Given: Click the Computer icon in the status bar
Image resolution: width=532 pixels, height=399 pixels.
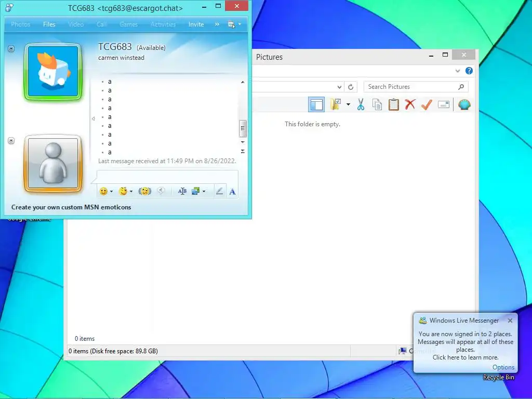Looking at the screenshot, I should point(403,351).
